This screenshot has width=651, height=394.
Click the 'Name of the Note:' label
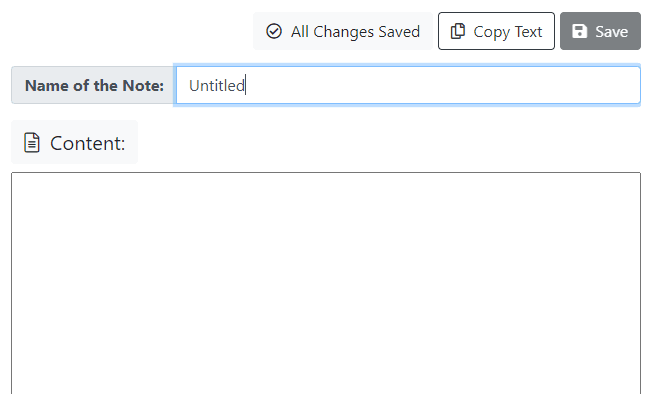(x=94, y=86)
